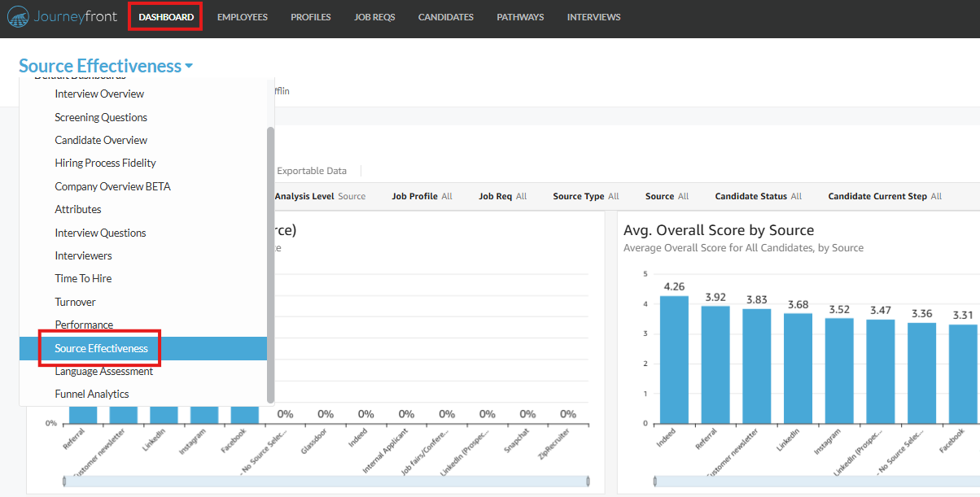Select the Funnel Analytics dashboard
This screenshot has width=980, height=497.
95,394
